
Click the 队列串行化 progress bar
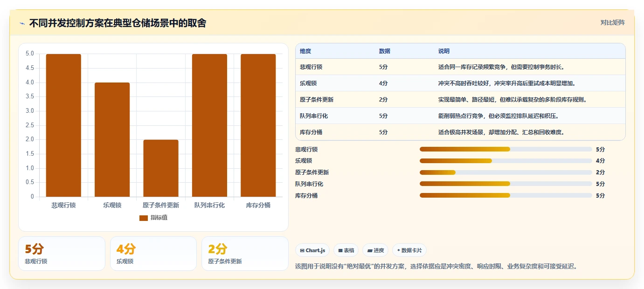(506, 184)
